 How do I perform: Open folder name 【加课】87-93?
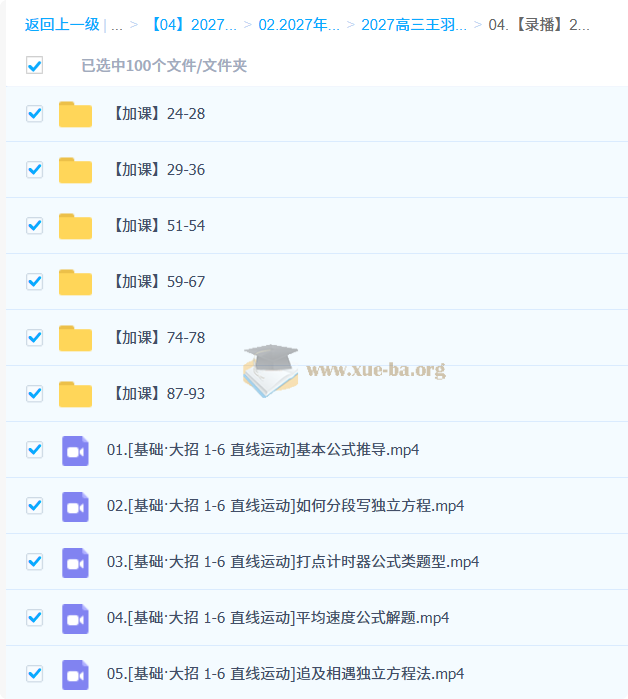(157, 394)
